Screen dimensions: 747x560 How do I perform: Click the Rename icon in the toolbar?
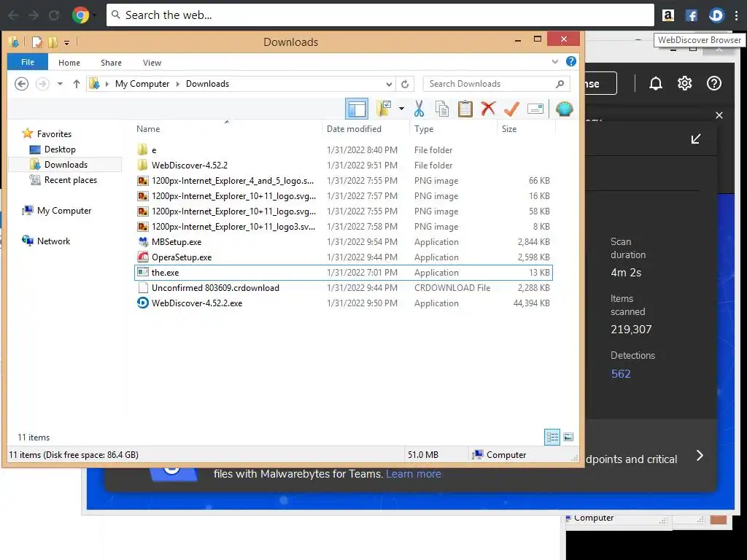point(535,109)
